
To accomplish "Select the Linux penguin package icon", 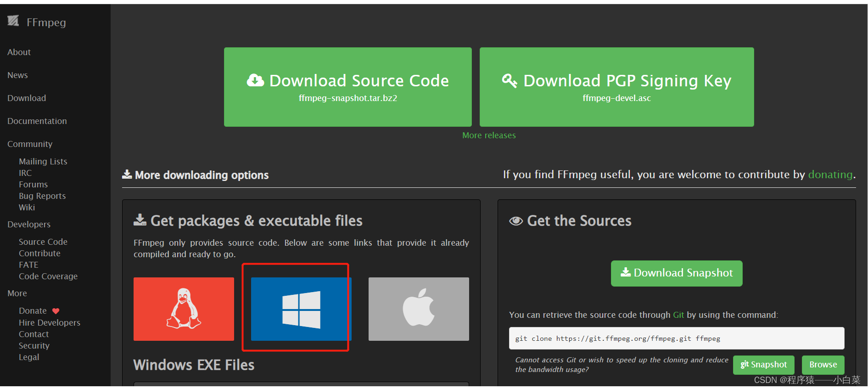I will coord(184,309).
